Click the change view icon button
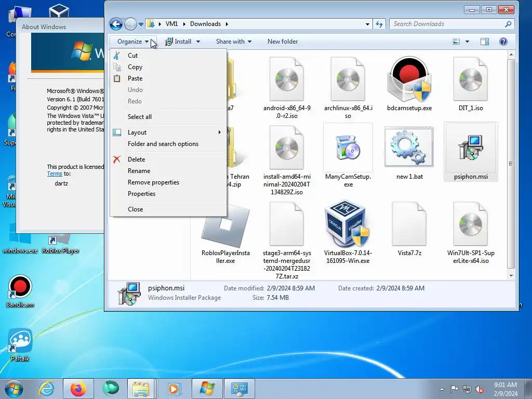This screenshot has width=532, height=399. point(456,42)
